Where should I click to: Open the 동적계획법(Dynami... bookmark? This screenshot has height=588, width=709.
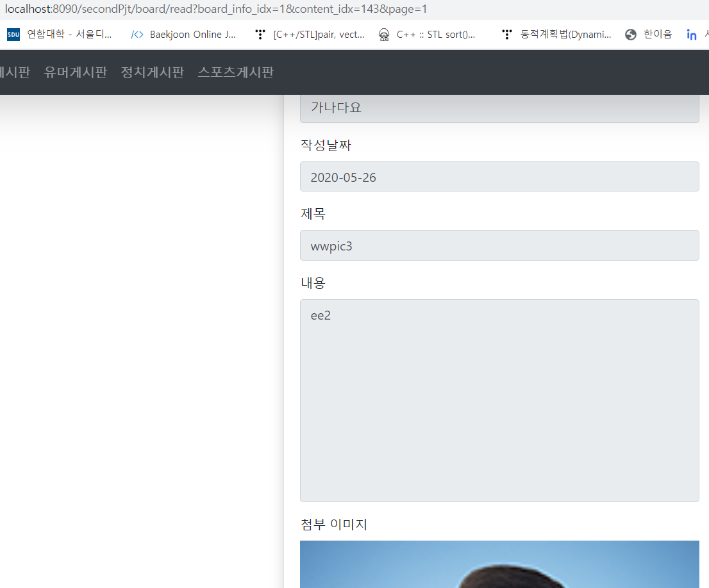point(565,35)
